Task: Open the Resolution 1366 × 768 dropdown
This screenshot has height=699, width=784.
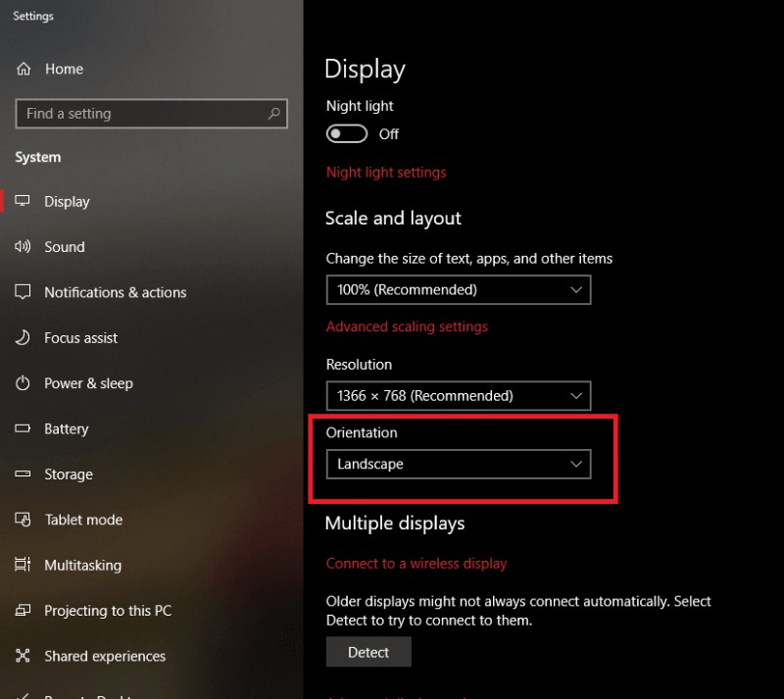Action: [459, 396]
